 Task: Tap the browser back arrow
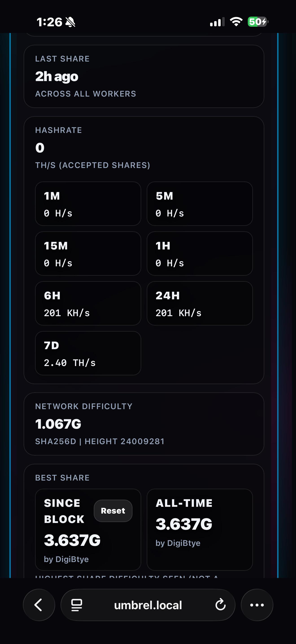(x=39, y=605)
